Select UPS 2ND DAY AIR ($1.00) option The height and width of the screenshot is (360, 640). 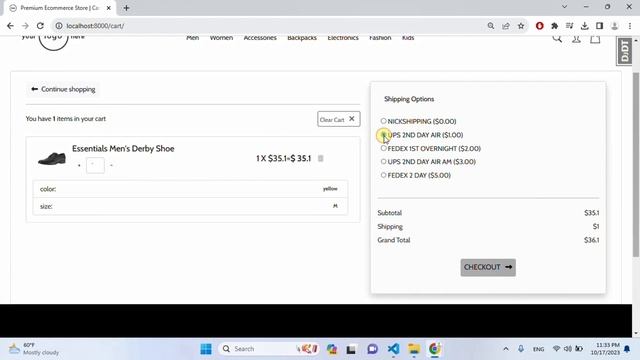(x=383, y=134)
